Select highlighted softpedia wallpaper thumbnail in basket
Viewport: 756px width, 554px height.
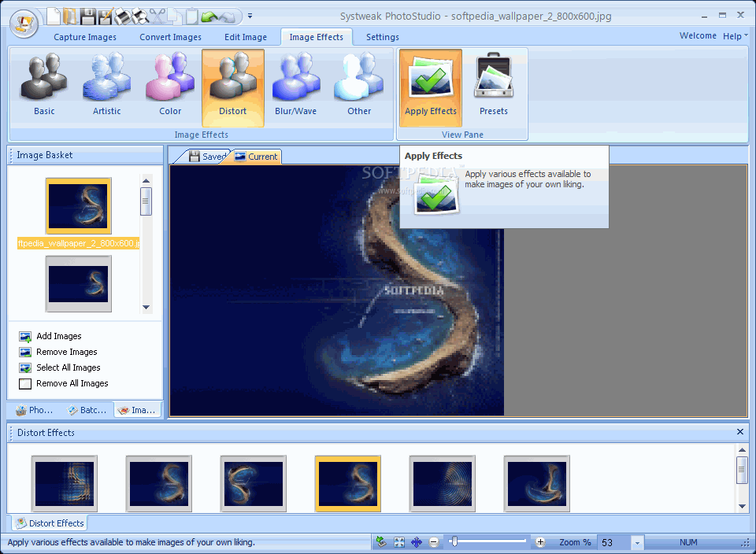pos(79,205)
